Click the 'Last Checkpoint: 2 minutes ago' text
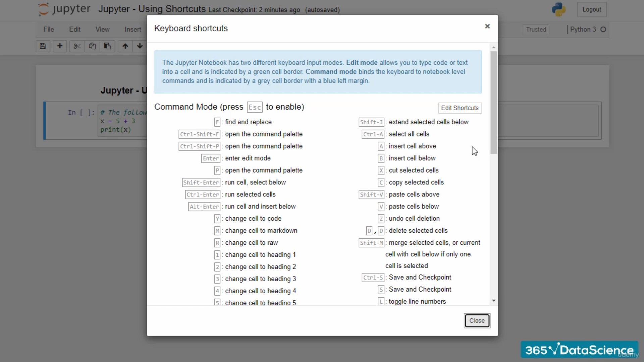The width and height of the screenshot is (644, 362). click(254, 10)
